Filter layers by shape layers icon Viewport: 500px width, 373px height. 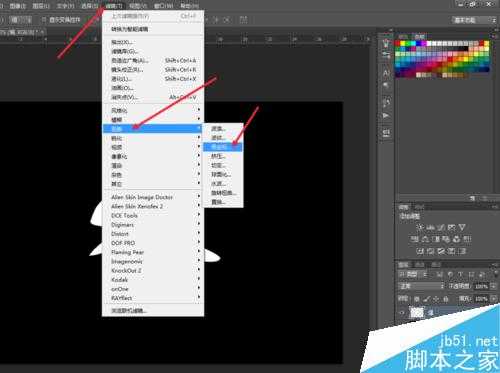[x=471, y=275]
